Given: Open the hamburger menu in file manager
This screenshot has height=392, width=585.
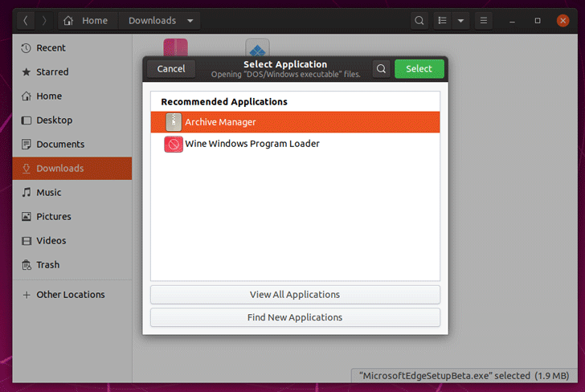Looking at the screenshot, I should click(484, 21).
